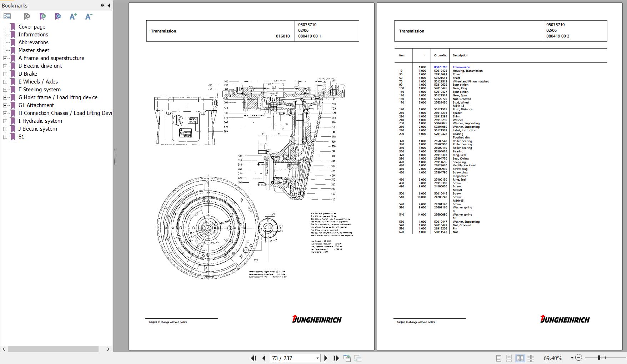
Task: Expand the J Electric system bookmark
Action: click(5, 129)
